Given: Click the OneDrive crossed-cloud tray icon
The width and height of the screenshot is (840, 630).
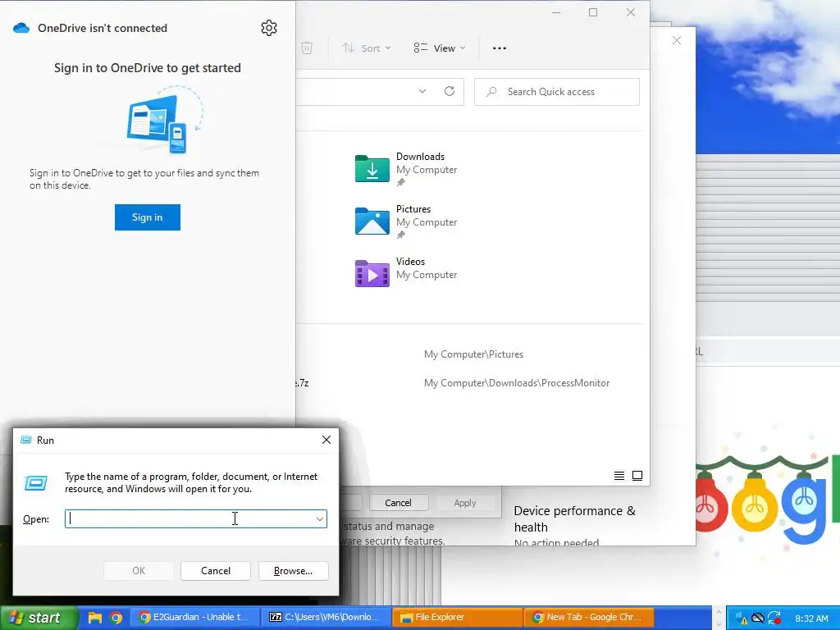Looking at the screenshot, I should click(757, 619).
